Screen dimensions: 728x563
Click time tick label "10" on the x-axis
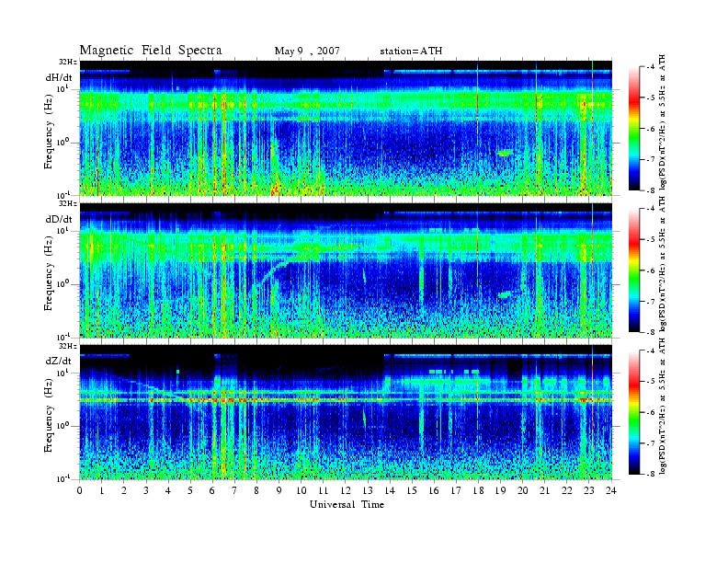coord(301,490)
